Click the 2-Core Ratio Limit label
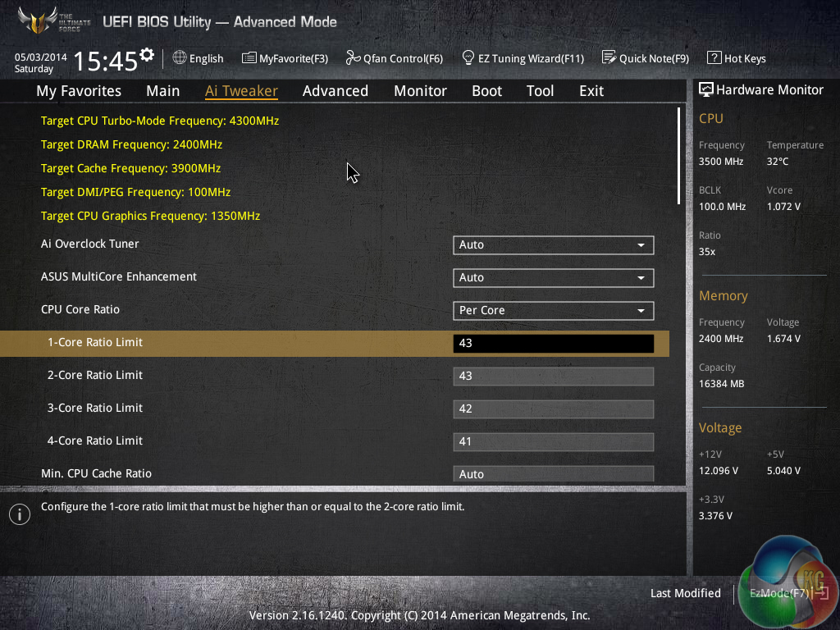The width and height of the screenshot is (840, 630). pos(95,375)
